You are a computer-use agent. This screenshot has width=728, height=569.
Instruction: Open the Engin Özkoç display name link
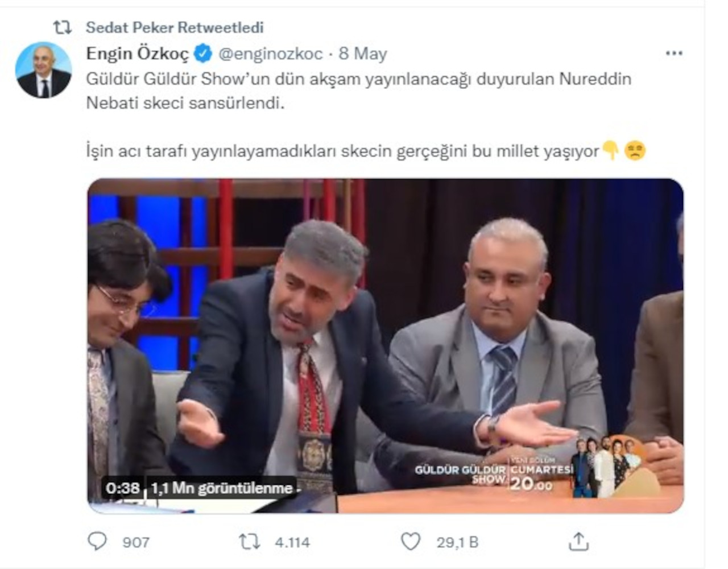(137, 53)
